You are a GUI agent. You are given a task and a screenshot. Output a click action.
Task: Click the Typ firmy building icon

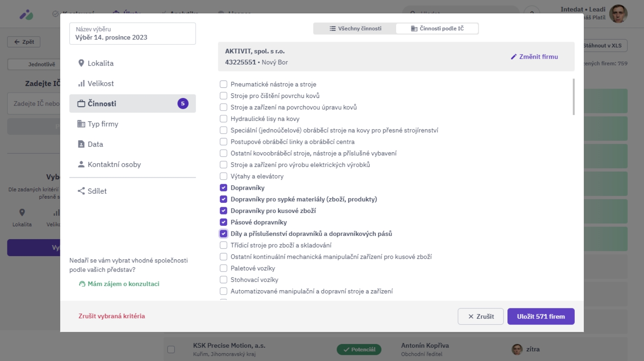[81, 124]
